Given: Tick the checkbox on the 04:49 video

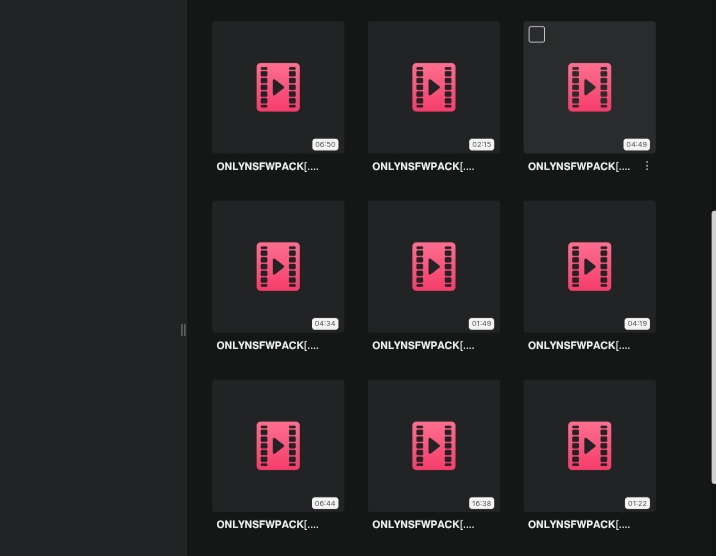Looking at the screenshot, I should (x=537, y=35).
